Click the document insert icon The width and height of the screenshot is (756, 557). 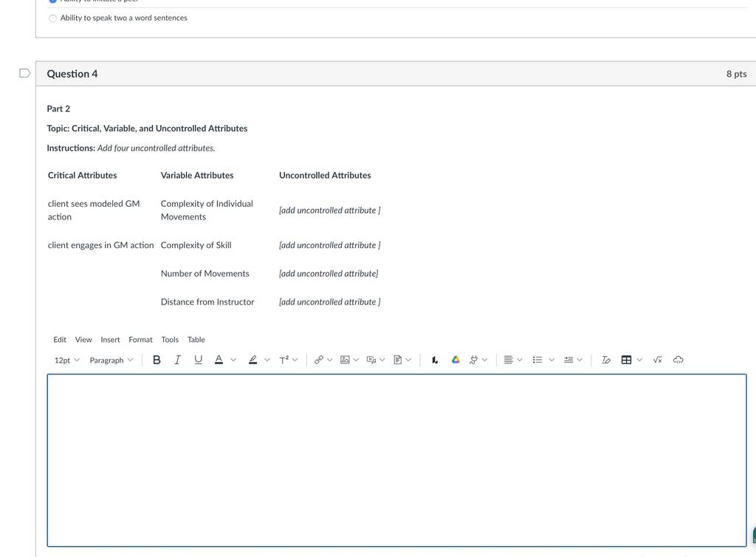398,360
